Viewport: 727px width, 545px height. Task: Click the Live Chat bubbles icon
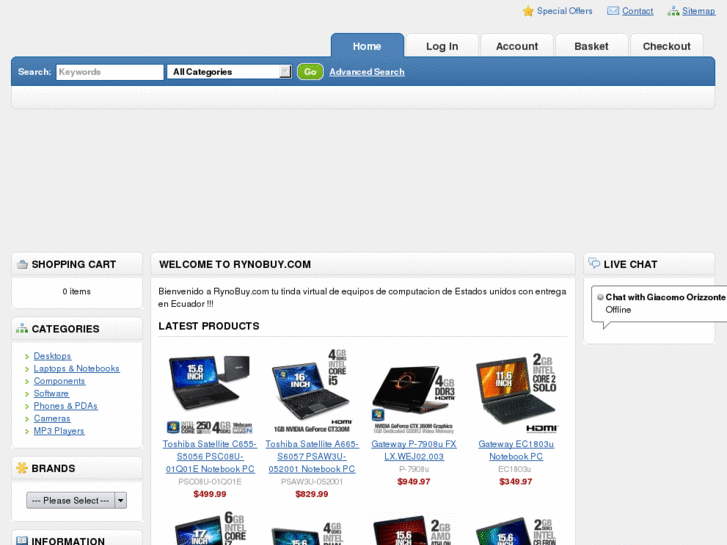pos(594,263)
